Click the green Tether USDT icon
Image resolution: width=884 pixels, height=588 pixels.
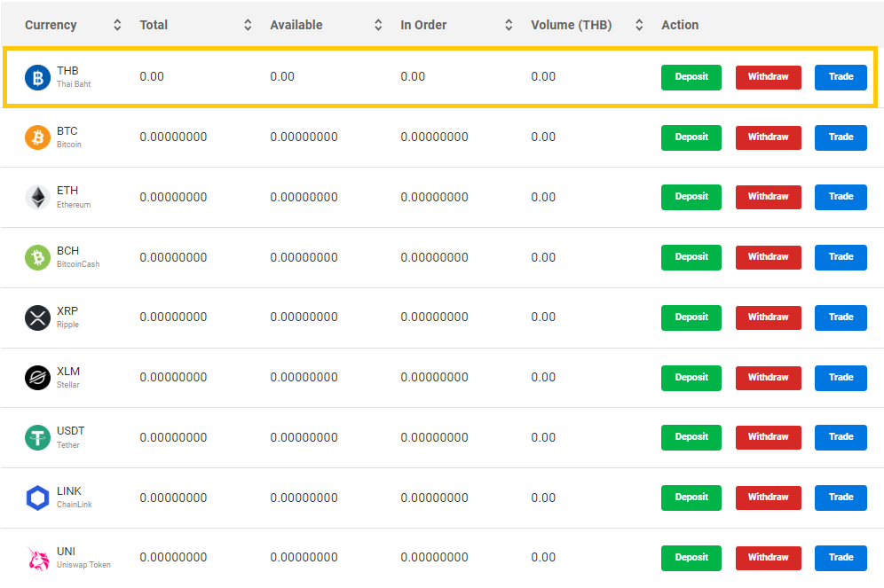pyautogui.click(x=38, y=437)
